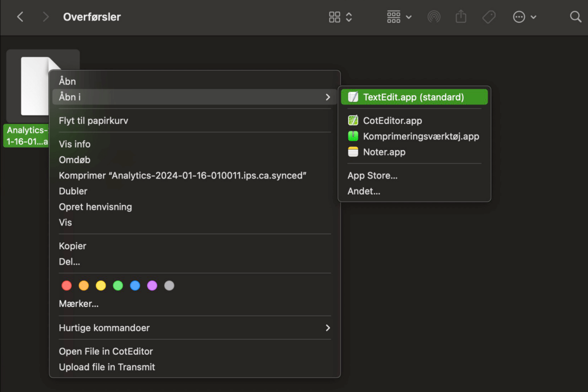Open Finder search with magnifying glass
This screenshot has width=588, height=392.
tap(575, 17)
